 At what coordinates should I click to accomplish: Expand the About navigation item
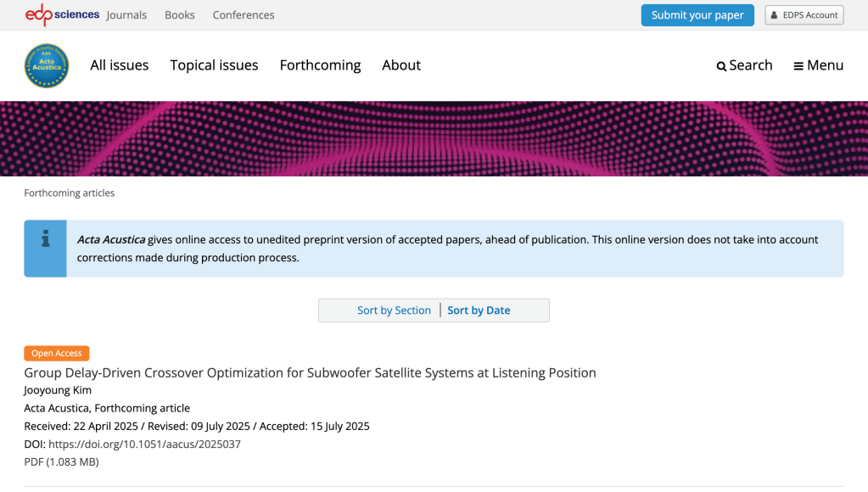click(401, 65)
